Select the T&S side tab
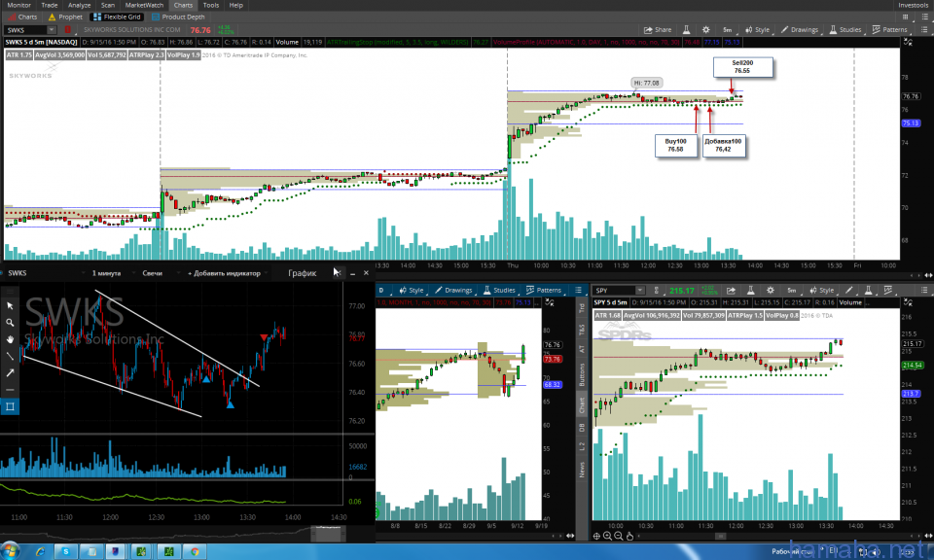This screenshot has height=560, width=934. [582, 329]
